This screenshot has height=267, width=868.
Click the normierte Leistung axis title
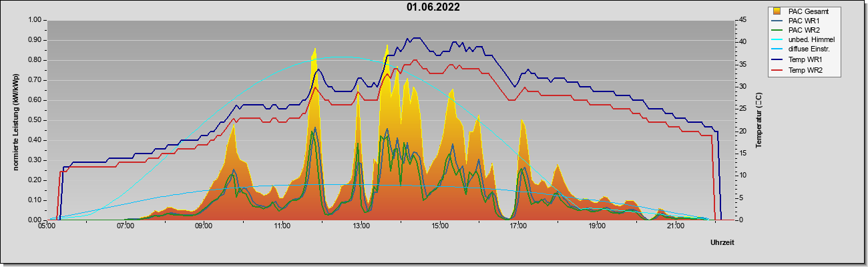point(15,120)
